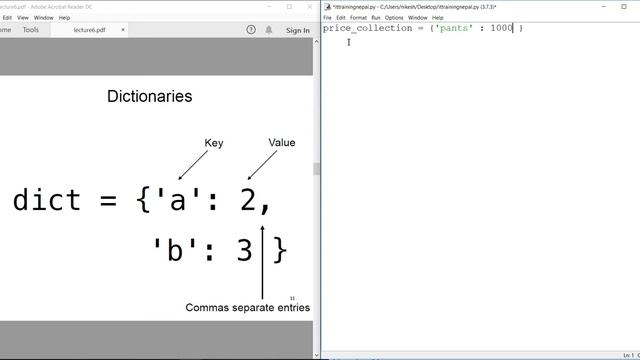Click the IDLE window title bar icon
This screenshot has width=640, height=360.
(327, 7)
